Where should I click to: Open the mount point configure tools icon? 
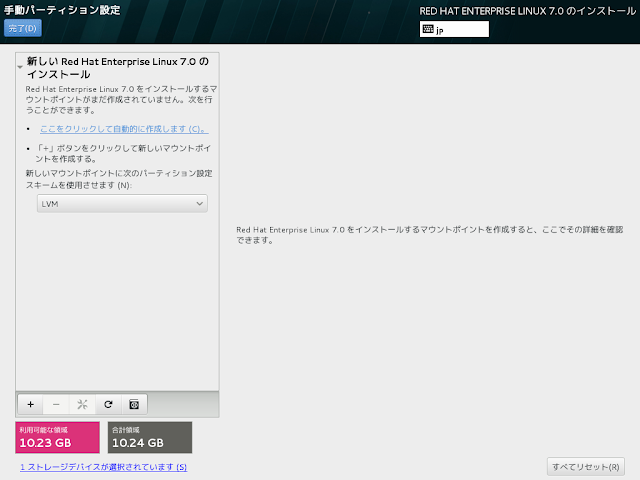[82, 404]
